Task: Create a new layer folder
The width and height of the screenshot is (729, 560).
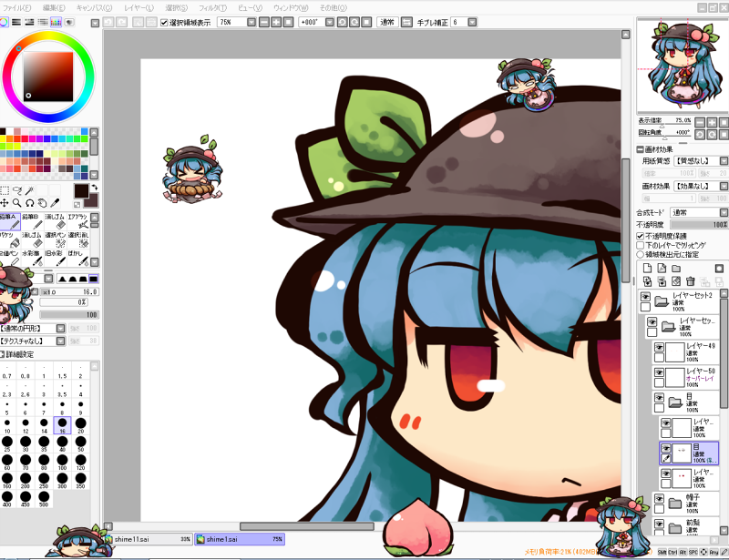Action: pos(675,269)
